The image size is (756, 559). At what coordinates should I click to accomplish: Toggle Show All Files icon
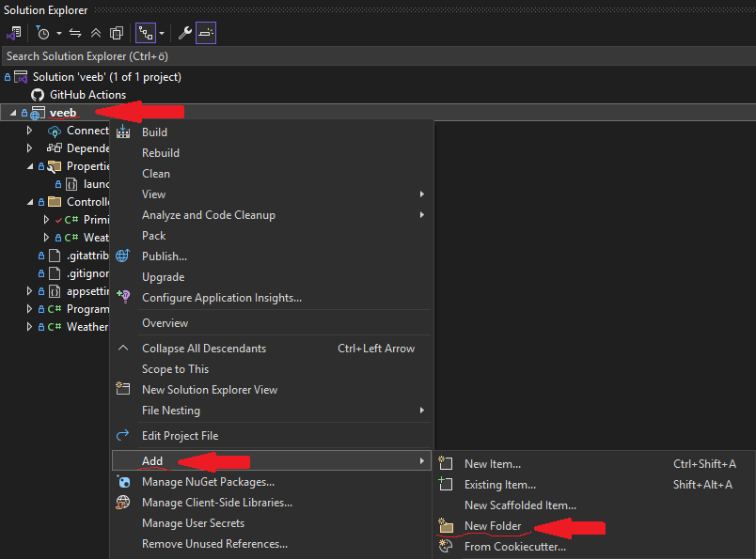coord(116,33)
